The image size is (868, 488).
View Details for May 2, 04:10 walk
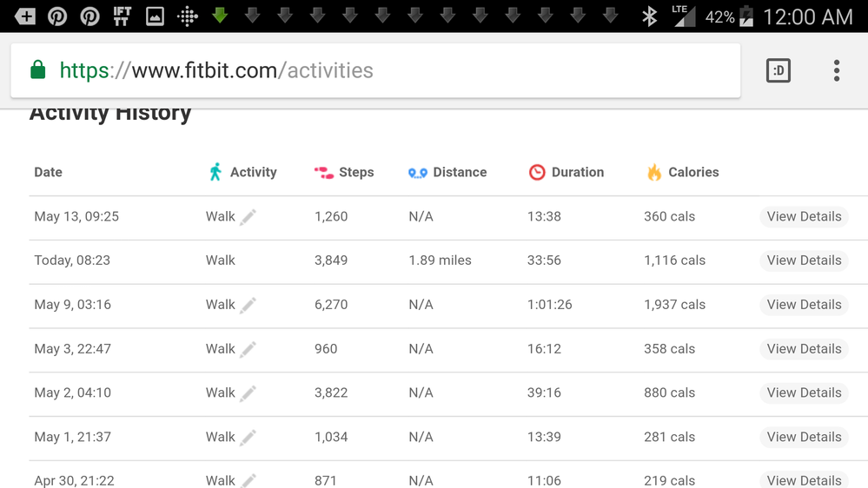click(804, 392)
